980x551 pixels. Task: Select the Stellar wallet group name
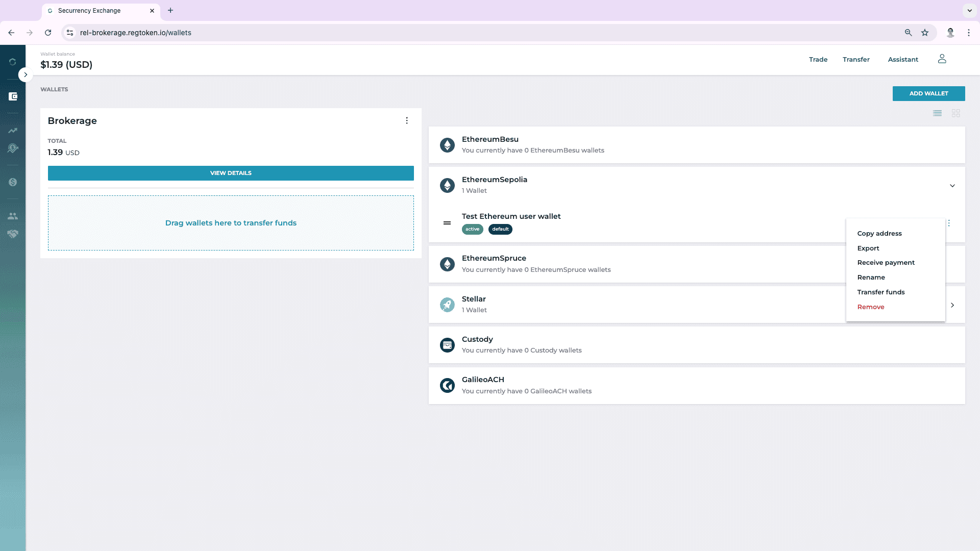[473, 299]
